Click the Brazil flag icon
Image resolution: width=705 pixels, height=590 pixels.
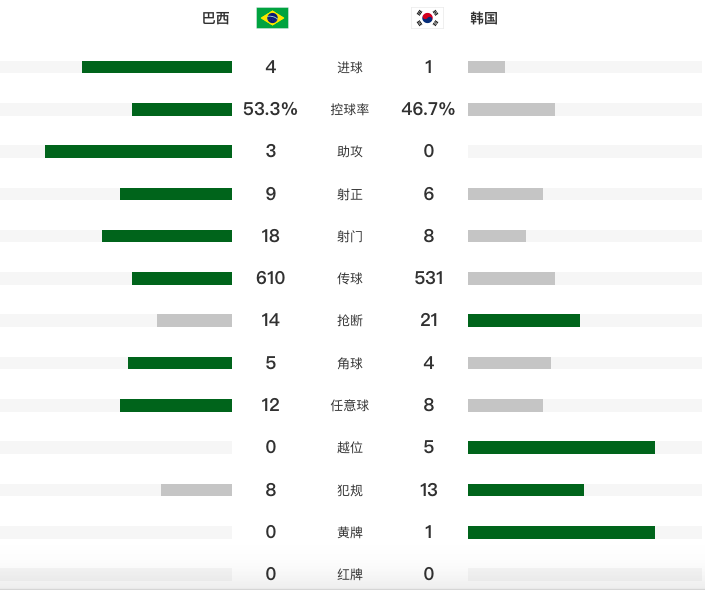[272, 18]
